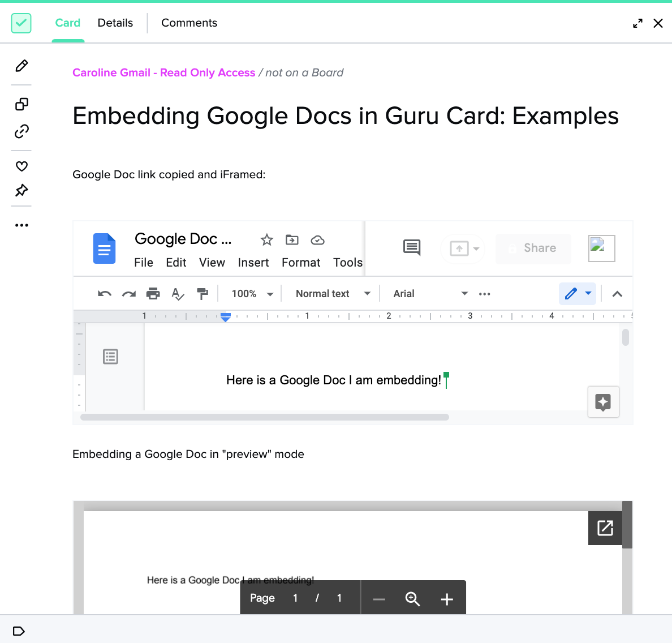Click the magnifier zoom reset icon
The width and height of the screenshot is (672, 643).
pyautogui.click(x=413, y=599)
